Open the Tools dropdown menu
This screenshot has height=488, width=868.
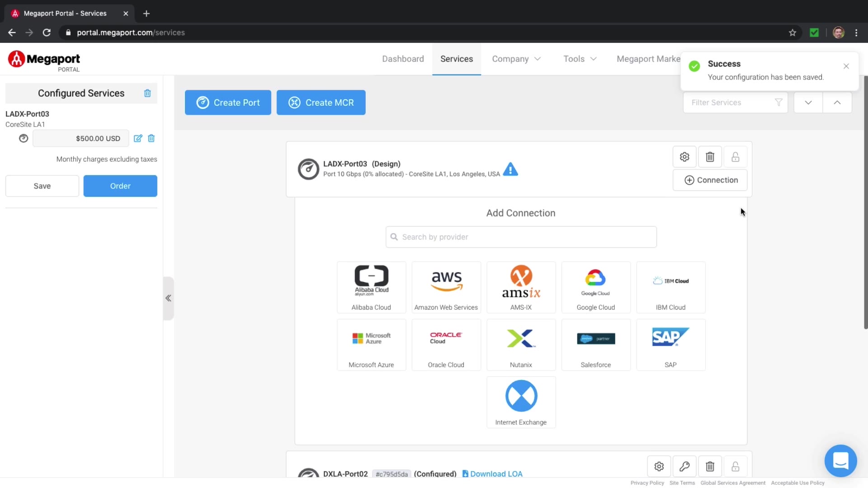[x=580, y=59]
